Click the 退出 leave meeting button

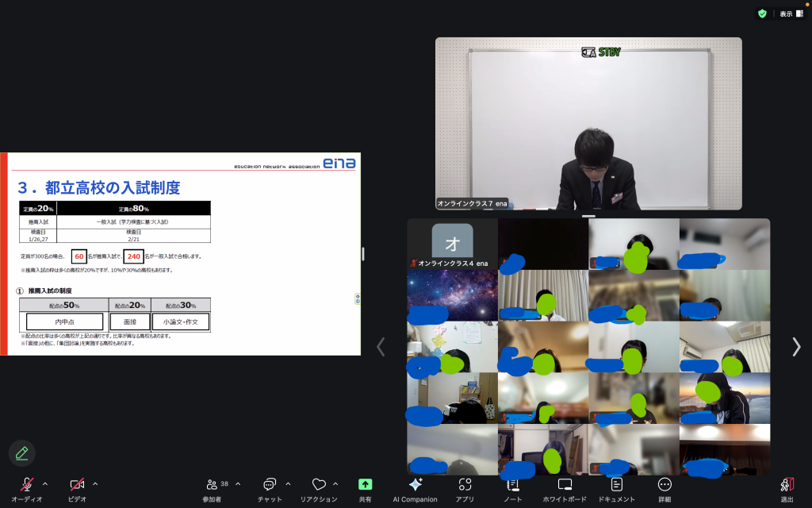tap(787, 485)
